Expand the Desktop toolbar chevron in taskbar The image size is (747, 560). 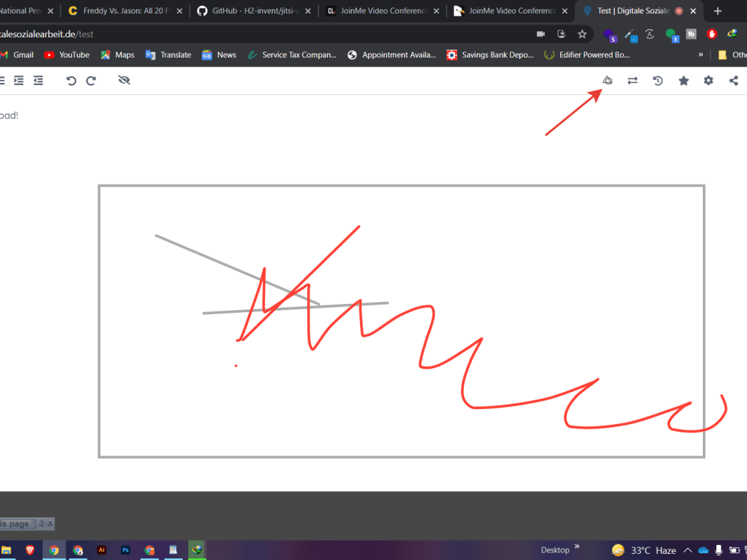pos(577,547)
